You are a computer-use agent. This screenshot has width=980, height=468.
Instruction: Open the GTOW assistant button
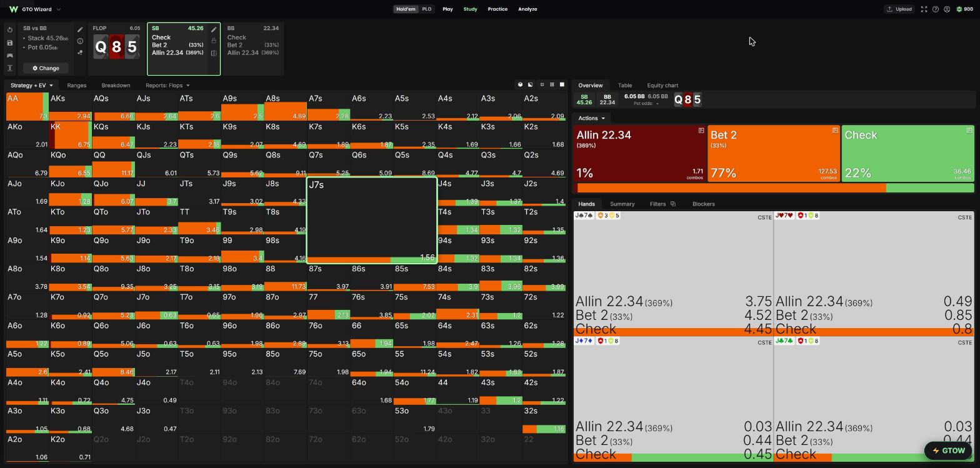click(948, 451)
